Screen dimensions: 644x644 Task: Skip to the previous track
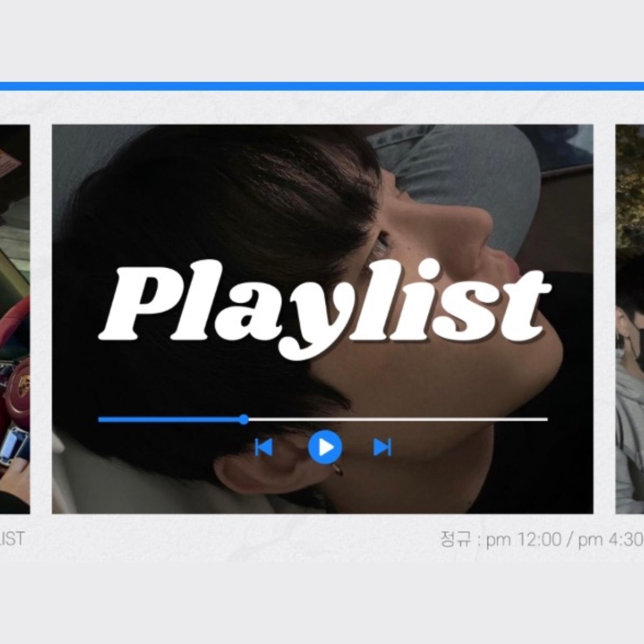click(264, 447)
